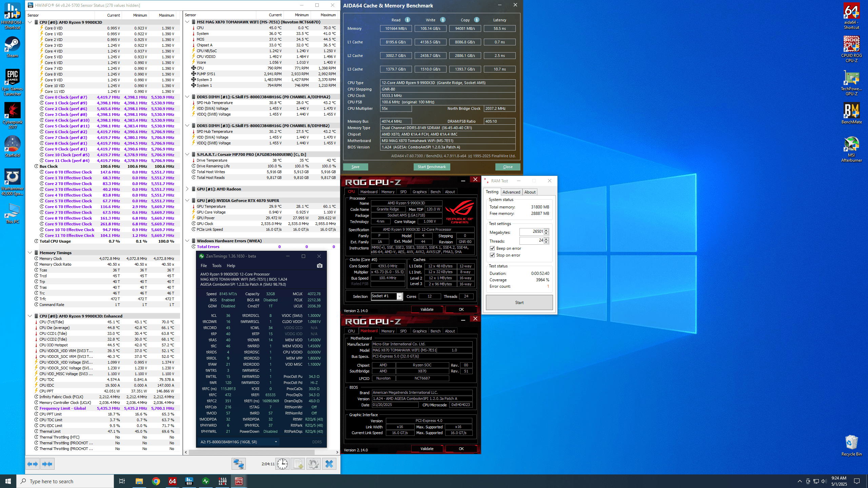Open the Tools menu in ZenTimings
This screenshot has height=488, width=868.
(216, 266)
